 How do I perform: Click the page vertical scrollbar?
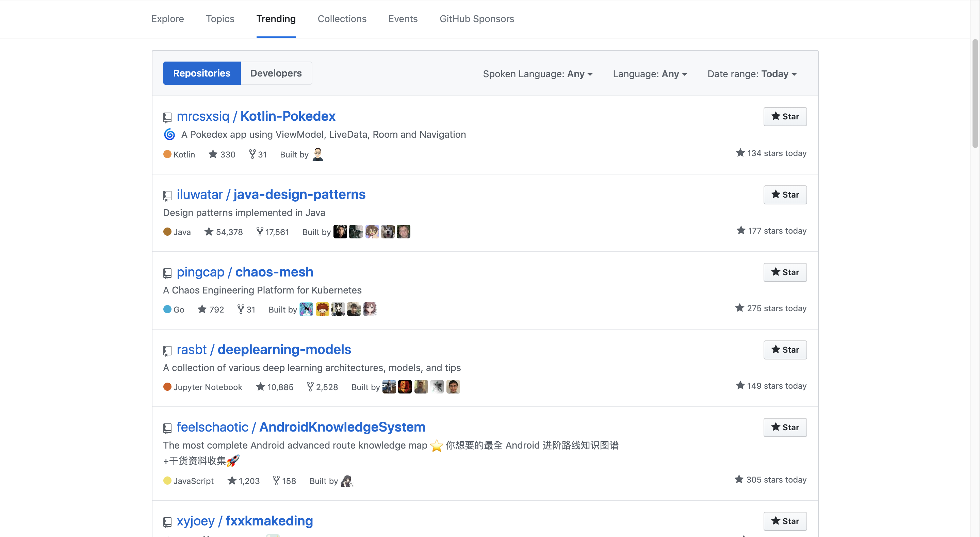pos(975,93)
